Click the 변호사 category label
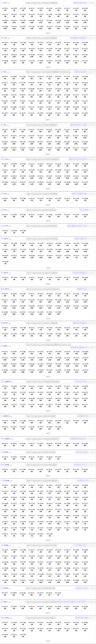 click(x=6, y=602)
